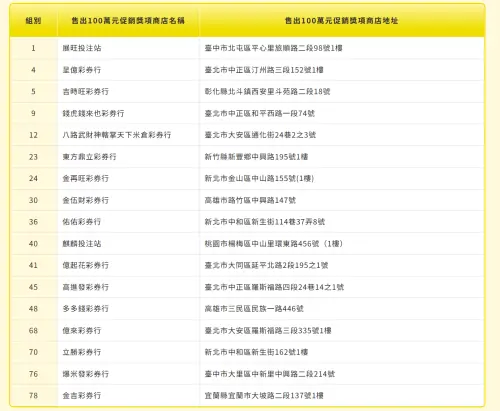
Task: Click shop name 金伍財彩券行
Action: tap(86, 200)
